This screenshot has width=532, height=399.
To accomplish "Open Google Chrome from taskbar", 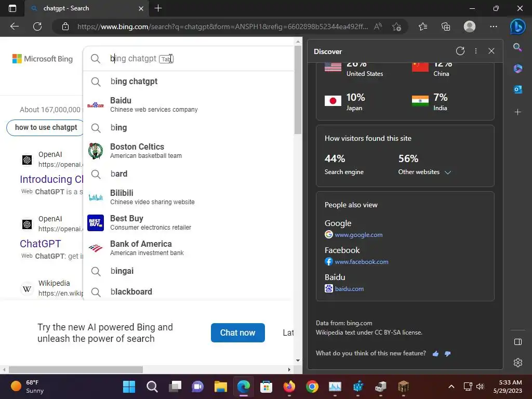I will (312, 387).
